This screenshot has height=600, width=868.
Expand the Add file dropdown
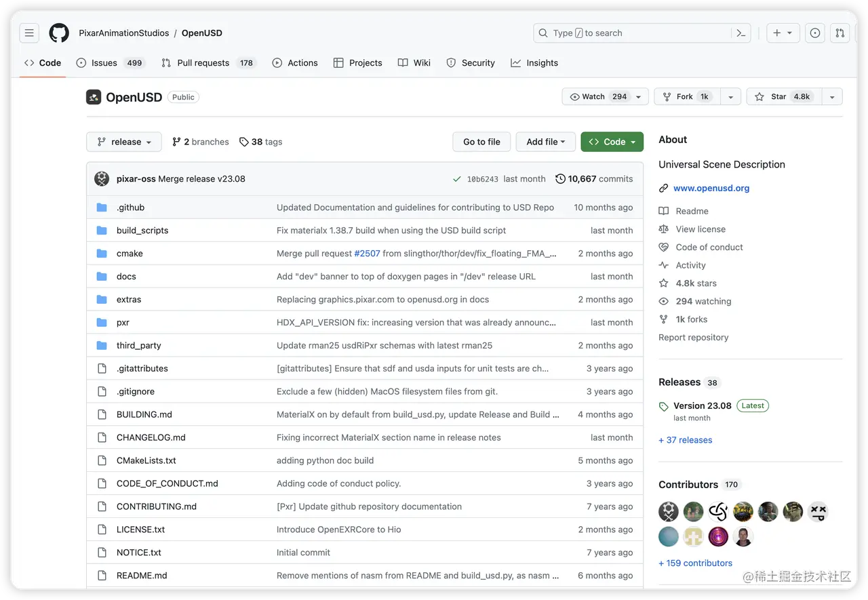point(546,142)
